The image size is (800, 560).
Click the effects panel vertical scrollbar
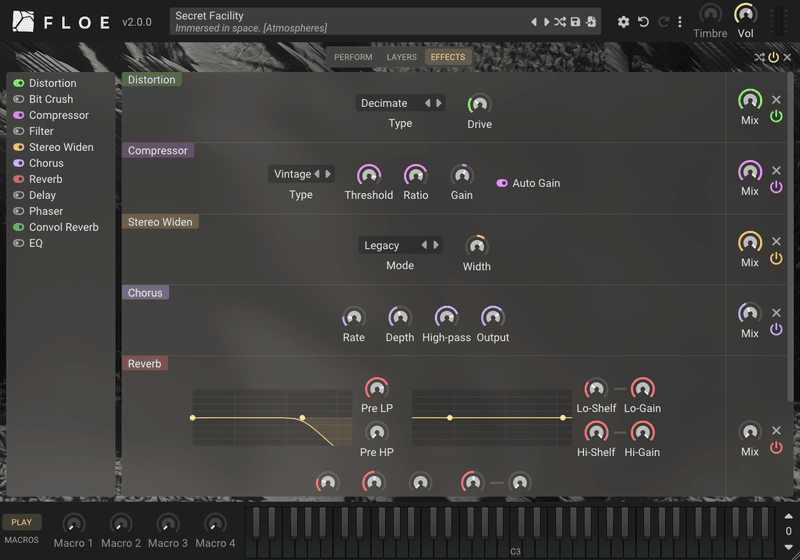pyautogui.click(x=790, y=237)
